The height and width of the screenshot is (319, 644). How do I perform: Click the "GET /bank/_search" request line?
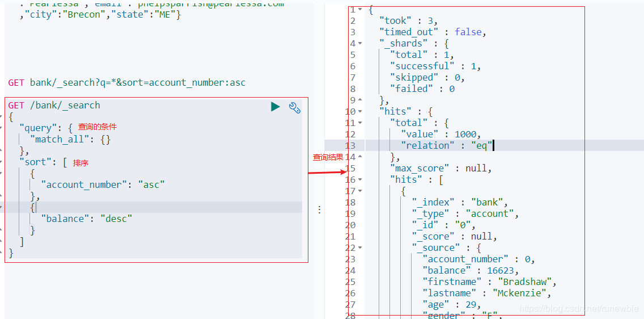pyautogui.click(x=54, y=105)
